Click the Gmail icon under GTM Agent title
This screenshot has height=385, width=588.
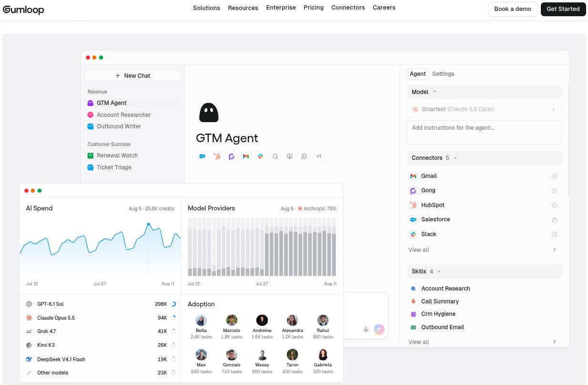click(x=246, y=156)
